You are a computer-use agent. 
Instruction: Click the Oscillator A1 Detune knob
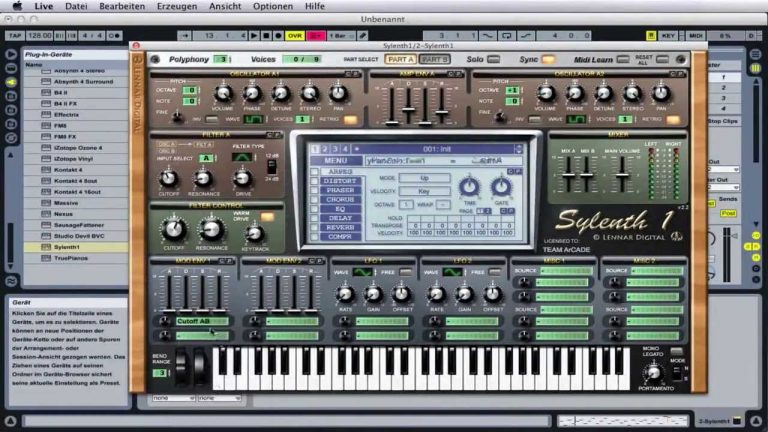point(281,93)
